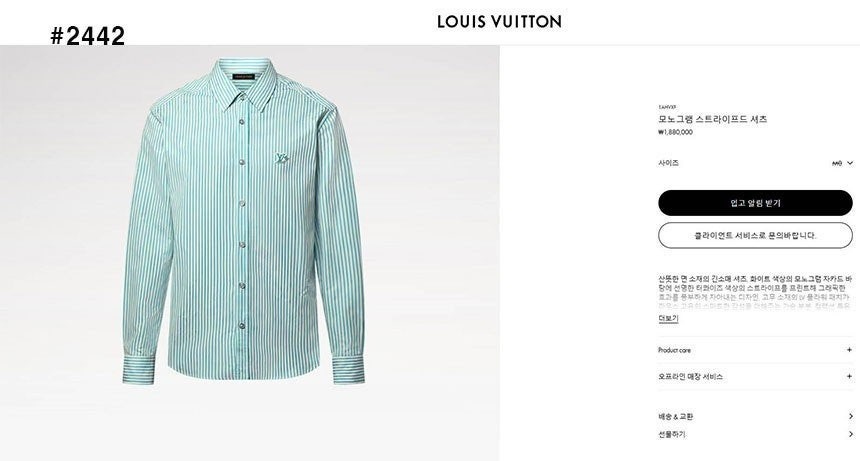Open 선물하기 with arrow icon
860x461 pixels.
850,434
